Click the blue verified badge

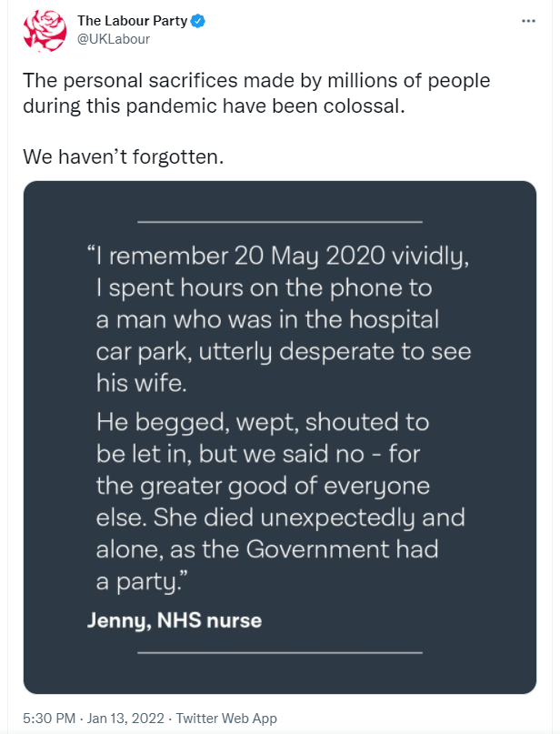coord(194,20)
